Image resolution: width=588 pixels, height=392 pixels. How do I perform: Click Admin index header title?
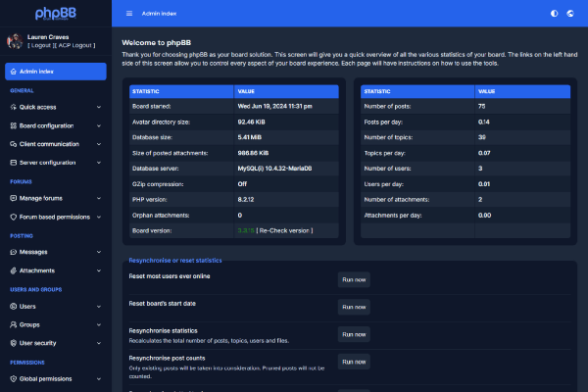159,14
